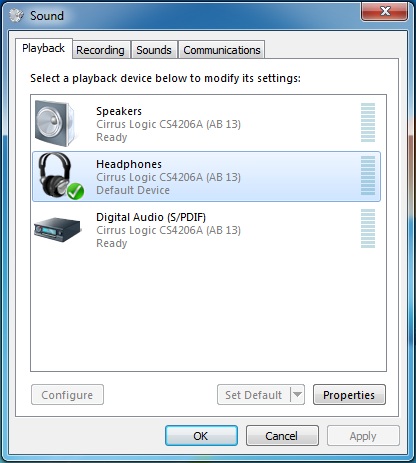Click the Speakers device icon
This screenshot has height=463, width=416.
pos(56,123)
